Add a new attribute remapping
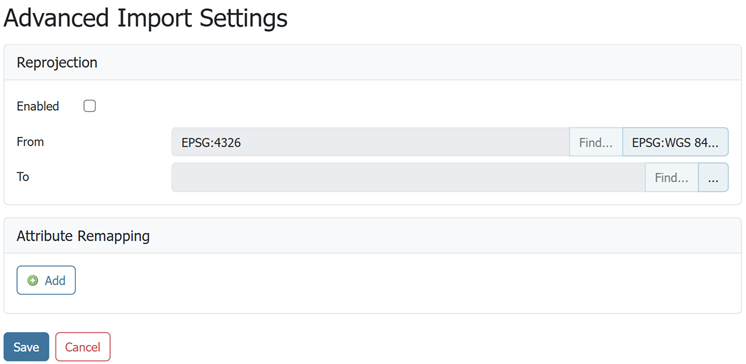 point(46,280)
